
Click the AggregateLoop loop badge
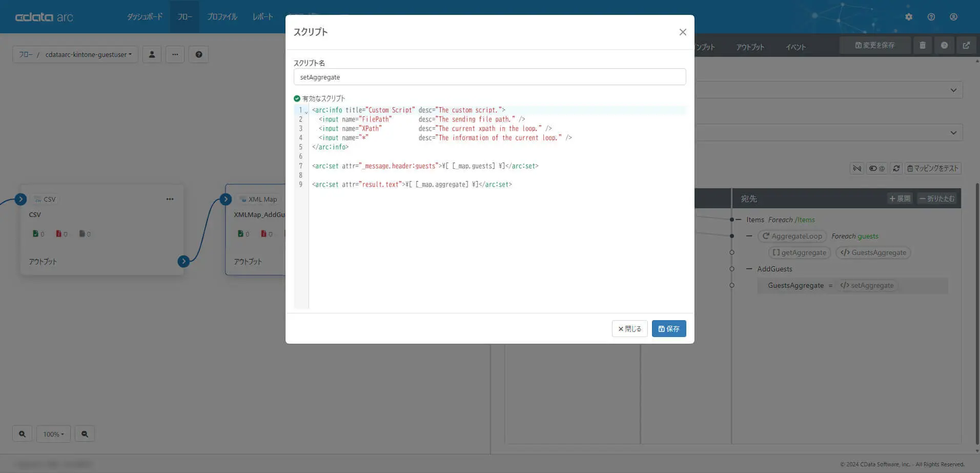click(x=792, y=236)
